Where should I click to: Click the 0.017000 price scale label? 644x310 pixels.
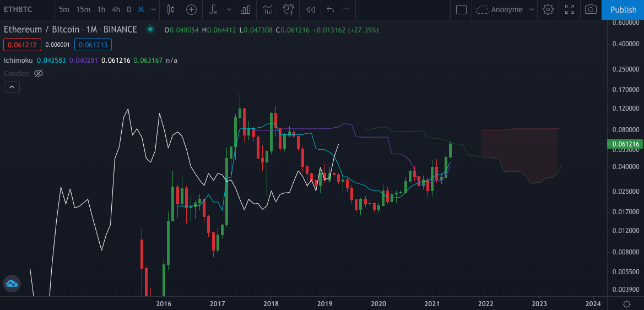(x=626, y=212)
